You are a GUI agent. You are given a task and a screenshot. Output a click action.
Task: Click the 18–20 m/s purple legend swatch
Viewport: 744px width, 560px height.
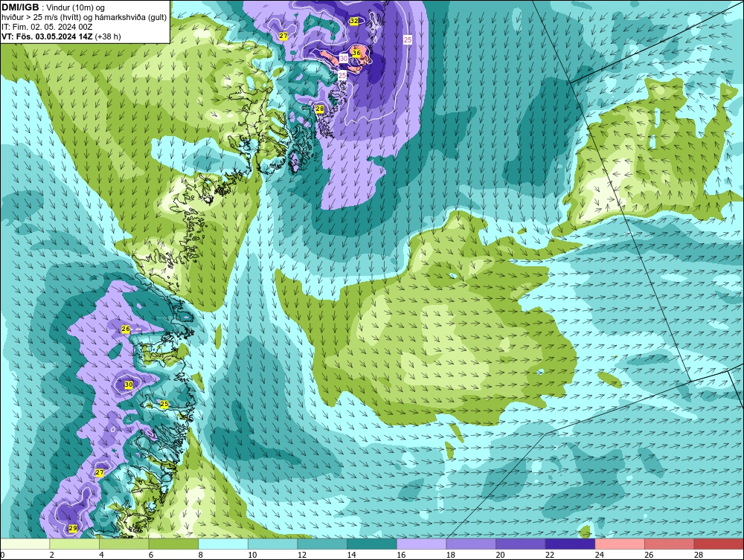pyautogui.click(x=471, y=544)
